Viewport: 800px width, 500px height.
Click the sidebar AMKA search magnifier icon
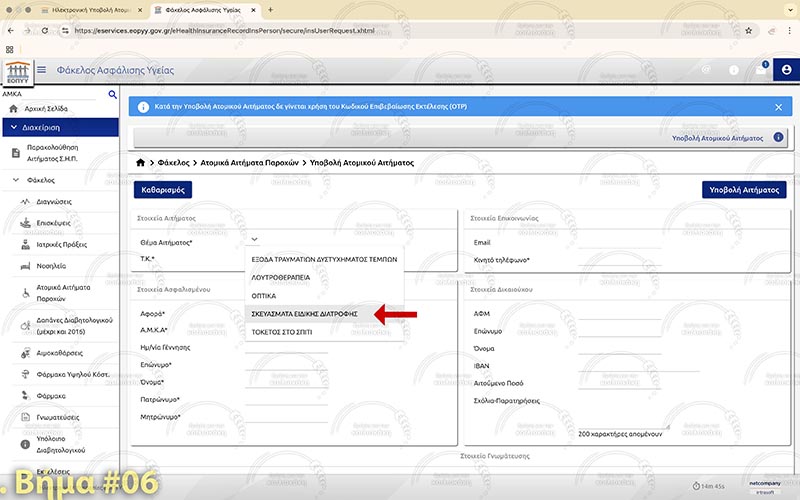(x=112, y=94)
